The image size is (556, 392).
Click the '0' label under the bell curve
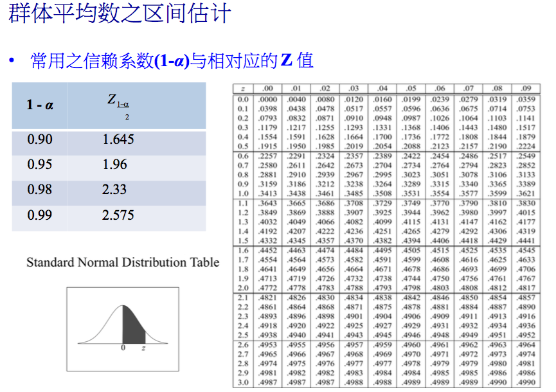tap(123, 348)
